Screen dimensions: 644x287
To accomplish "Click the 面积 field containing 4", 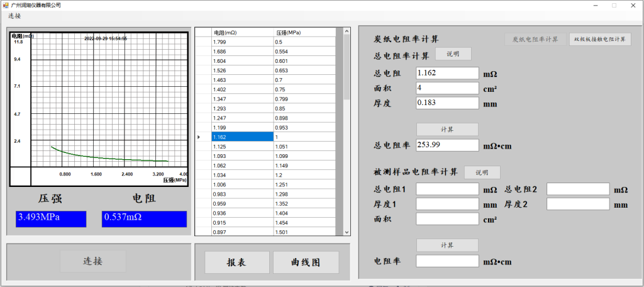I will point(447,88).
